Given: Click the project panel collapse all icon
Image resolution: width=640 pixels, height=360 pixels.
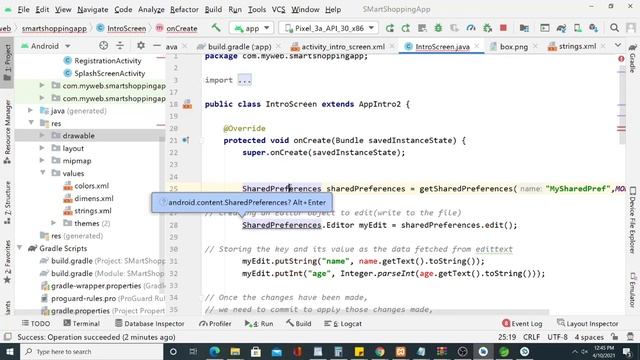Looking at the screenshot, I should (x=120, y=46).
